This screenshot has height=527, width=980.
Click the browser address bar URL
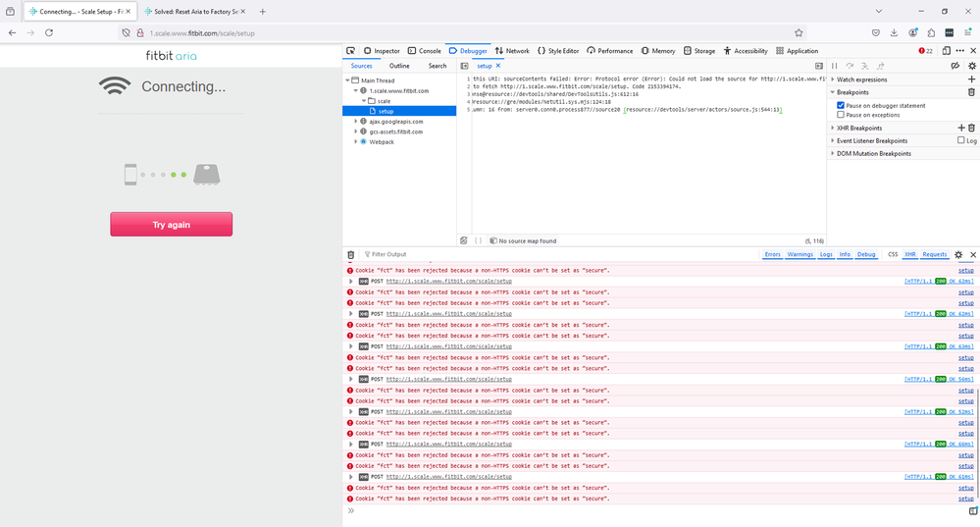202,33
